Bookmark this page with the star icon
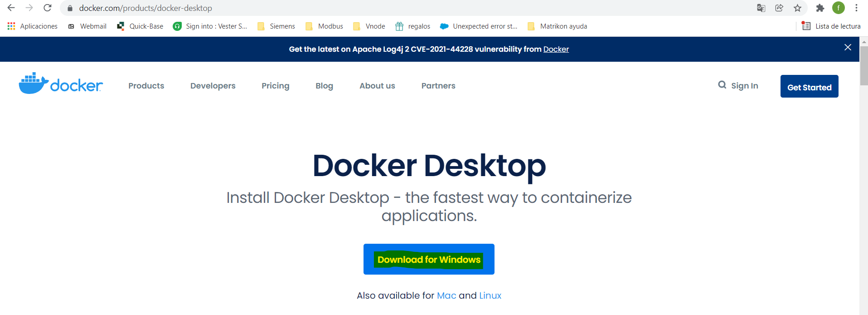The height and width of the screenshot is (315, 868). coord(797,8)
